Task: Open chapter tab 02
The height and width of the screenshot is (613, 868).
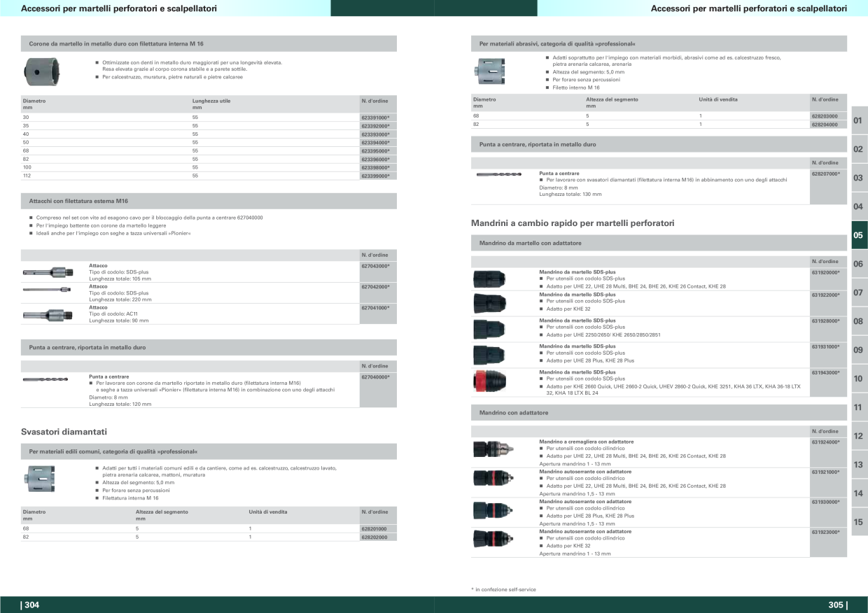Action: coord(859,149)
